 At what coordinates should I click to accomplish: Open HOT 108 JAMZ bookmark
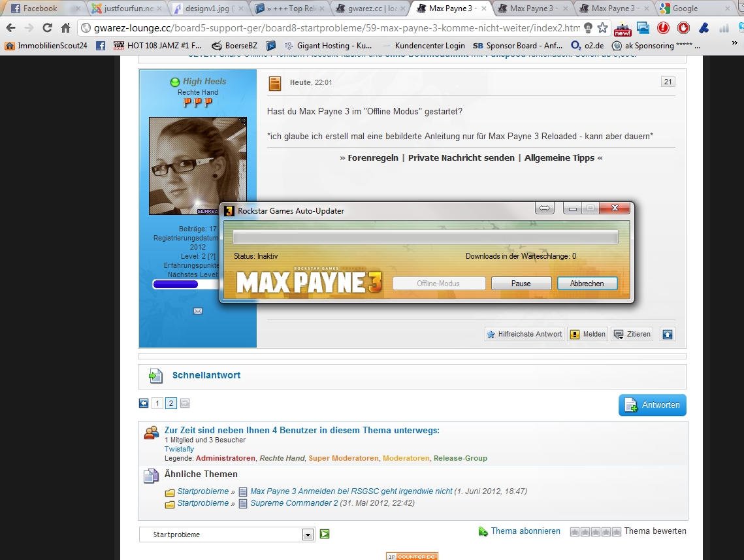click(157, 46)
